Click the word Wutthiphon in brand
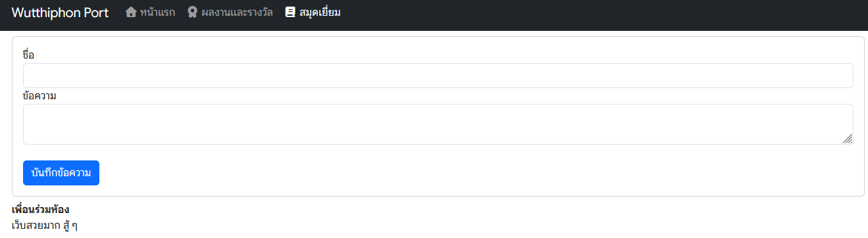868x238 pixels. [x=45, y=13]
